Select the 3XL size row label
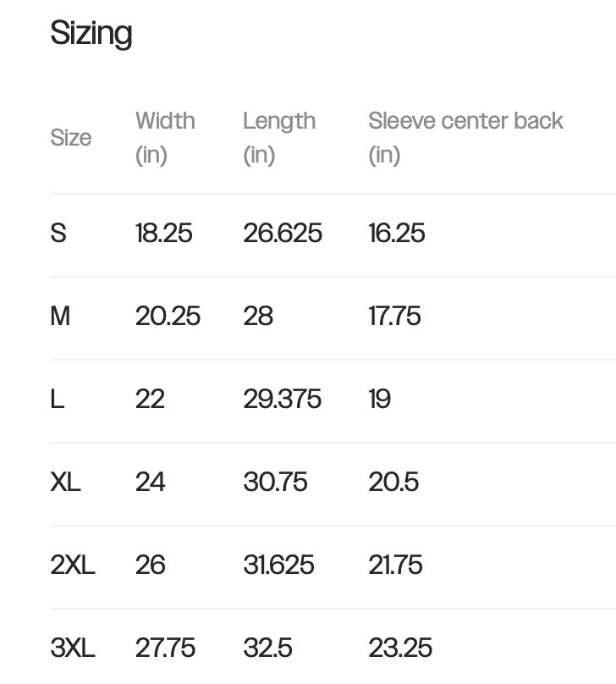The height and width of the screenshot is (684, 616). (73, 648)
